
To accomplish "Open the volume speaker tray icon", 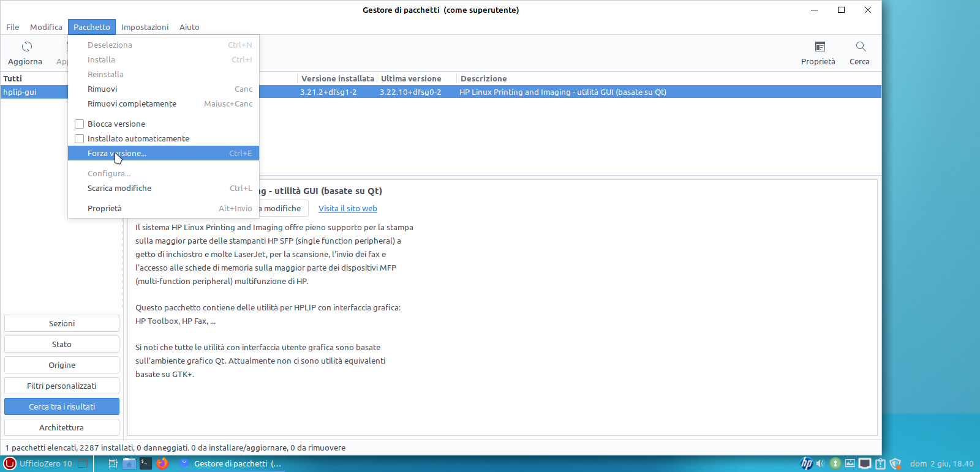I will coord(821,463).
